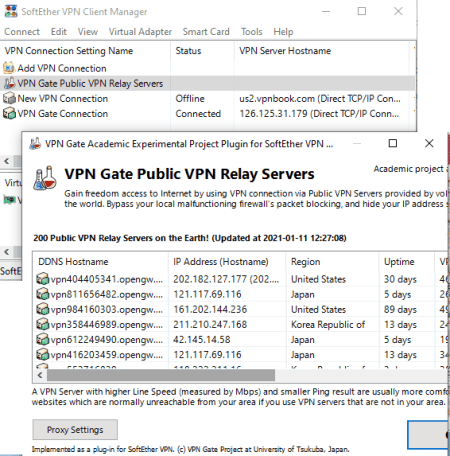Select VPN Gate Public VPN Relay Servers row

208,83
